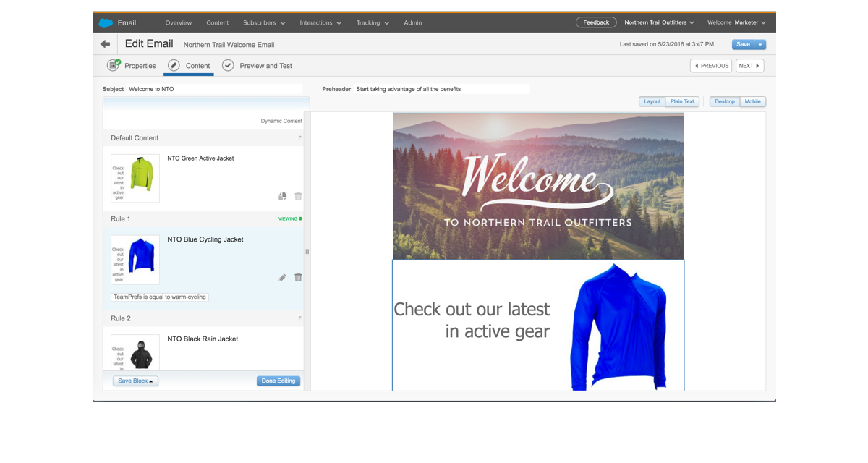Click the Feedback button

[x=596, y=22]
